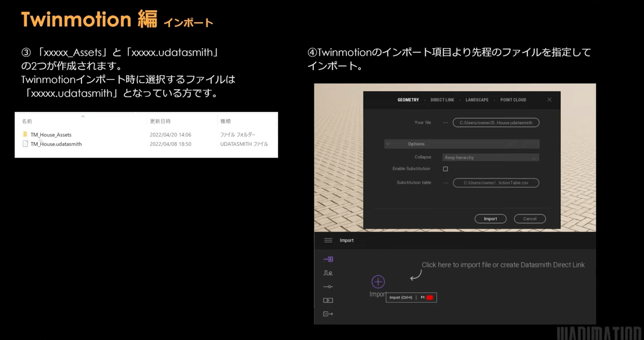
Task: Select the TM_House.udatasmith file name
Action: (x=56, y=144)
